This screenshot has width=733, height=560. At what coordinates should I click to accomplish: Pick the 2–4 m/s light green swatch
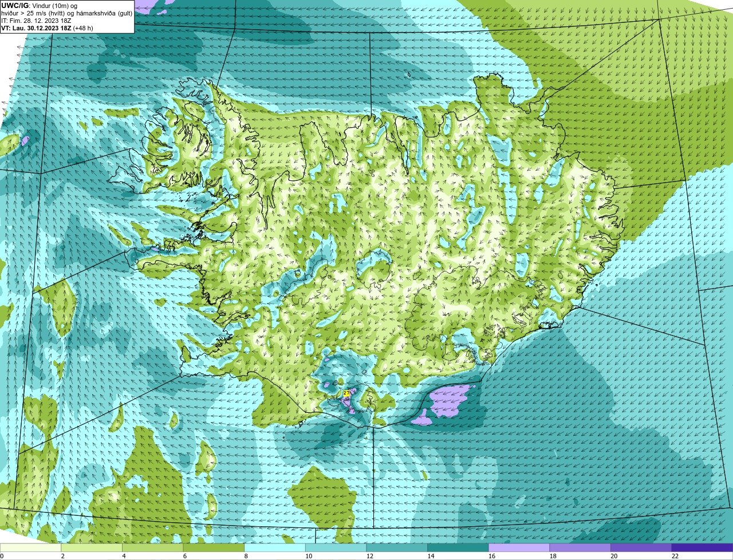pos(92,547)
